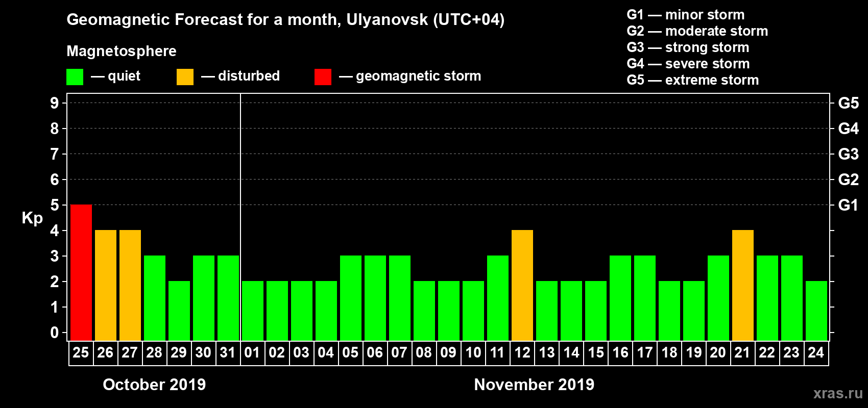
Task: Click the date cell '25'
Action: point(81,353)
